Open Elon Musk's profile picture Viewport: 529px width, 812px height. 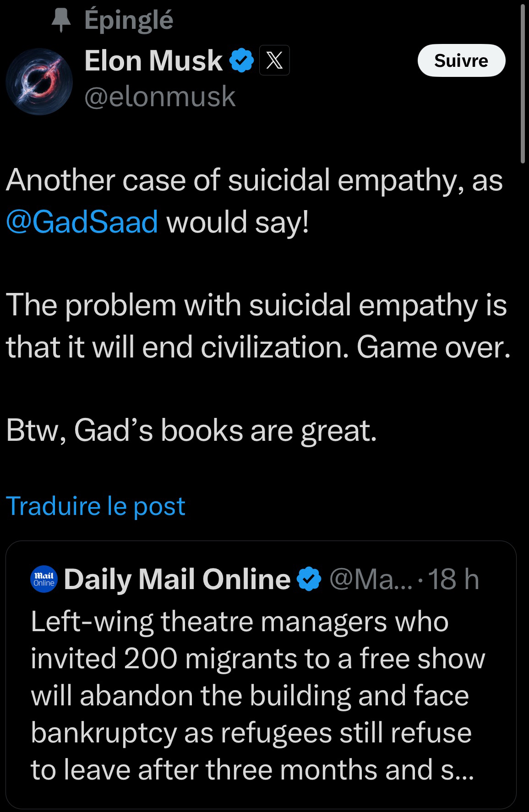tap(39, 81)
